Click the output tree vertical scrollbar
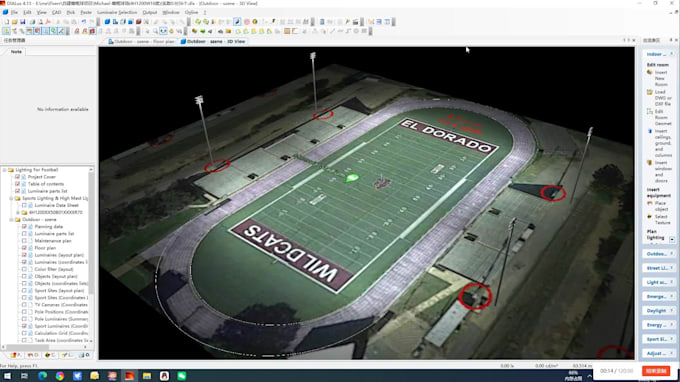The image size is (680, 382). click(x=91, y=255)
